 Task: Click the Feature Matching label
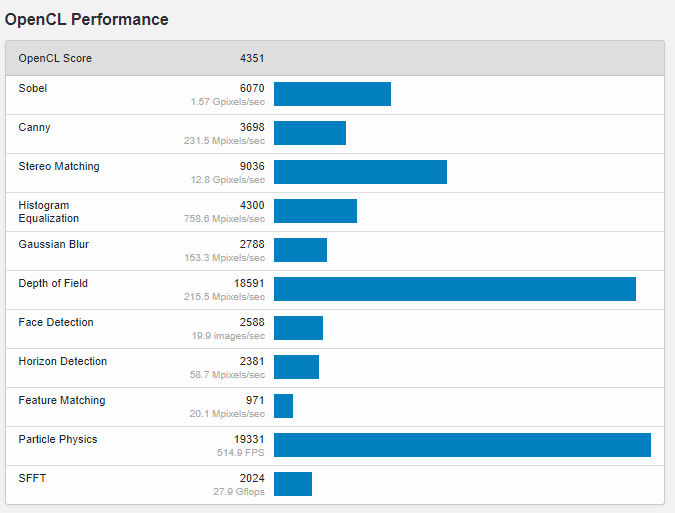[x=62, y=400]
